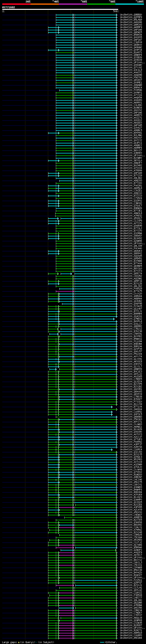The height and width of the screenshot is (644, 146).
Task: Click the green alignment bar for UniRef100_B8HMR4
Action: click(x=83, y=314)
